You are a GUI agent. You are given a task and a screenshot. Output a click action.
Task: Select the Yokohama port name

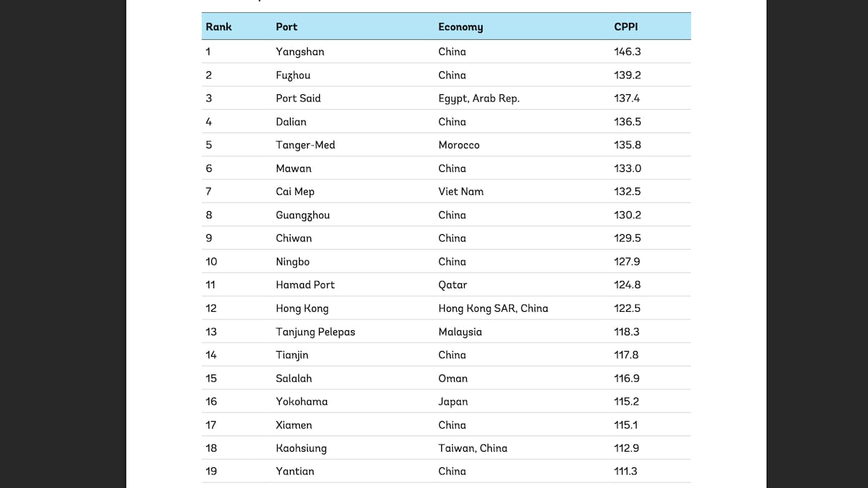(x=302, y=402)
